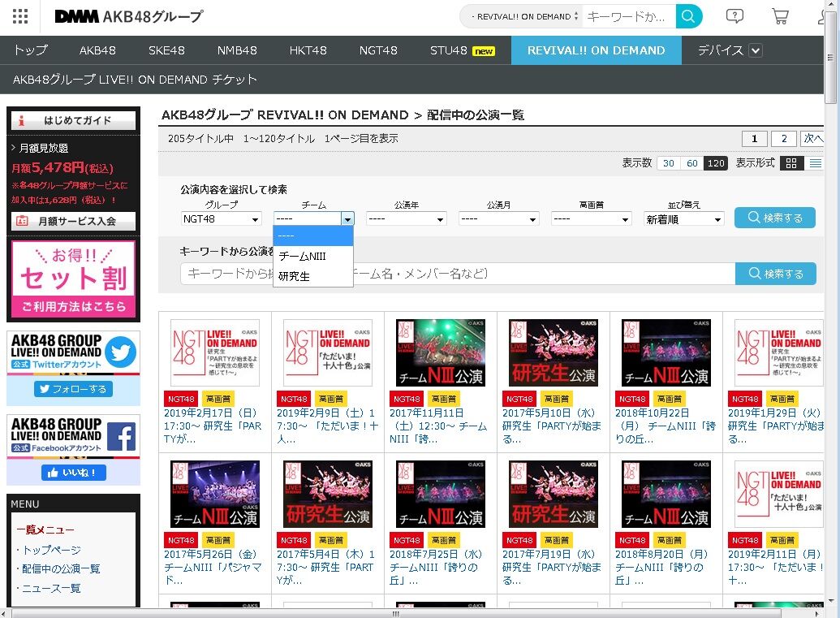Viewport: 840px width, 618px height.
Task: Open thumbnail for 2017年11月11日 チームNIII performance
Action: [441, 352]
